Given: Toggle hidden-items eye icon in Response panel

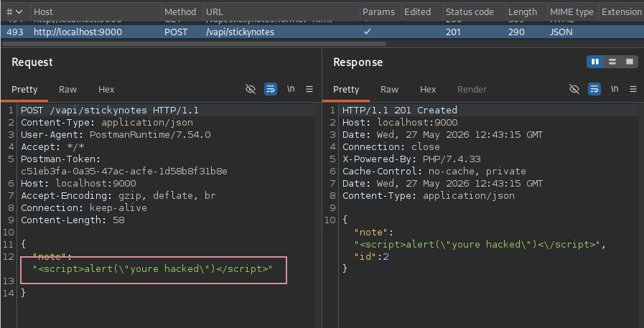Looking at the screenshot, I should (574, 89).
